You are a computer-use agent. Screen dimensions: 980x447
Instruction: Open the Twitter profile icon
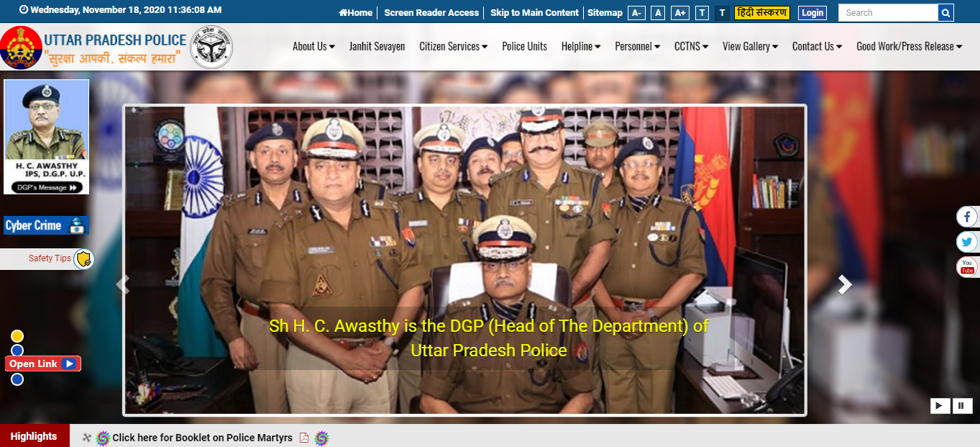click(x=967, y=242)
